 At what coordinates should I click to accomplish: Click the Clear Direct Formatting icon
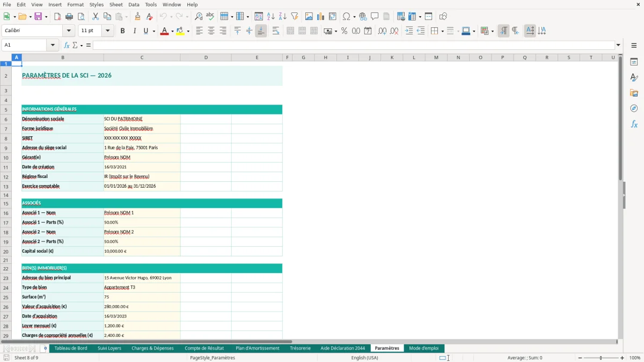[x=150, y=17]
